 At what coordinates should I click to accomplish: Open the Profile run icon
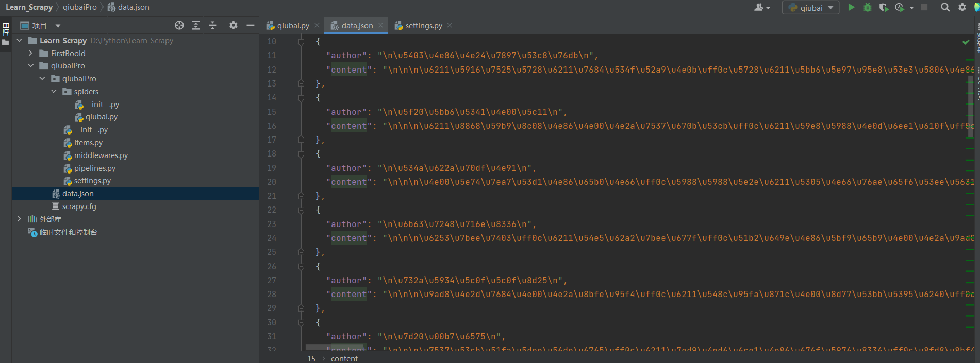pos(900,7)
